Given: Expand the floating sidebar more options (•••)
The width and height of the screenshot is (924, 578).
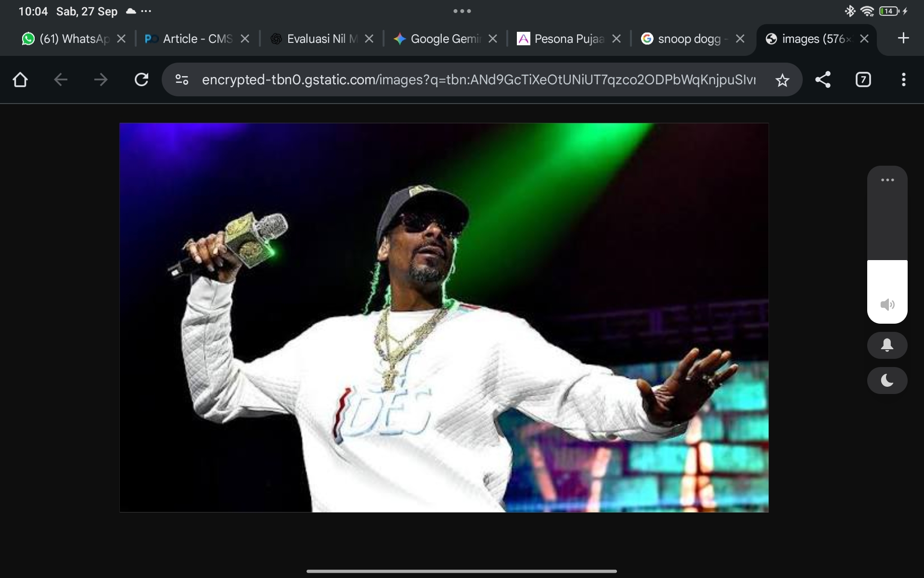Looking at the screenshot, I should coord(887,180).
